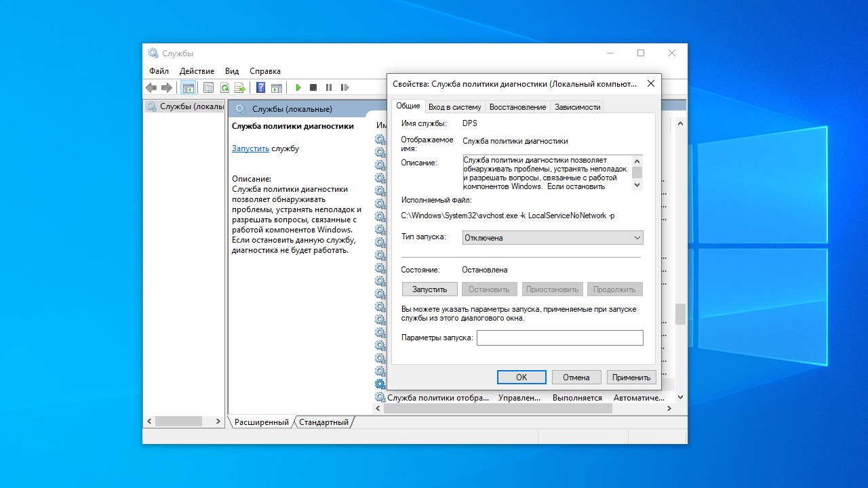
Task: Click the Stop Service square icon
Action: pos(313,87)
